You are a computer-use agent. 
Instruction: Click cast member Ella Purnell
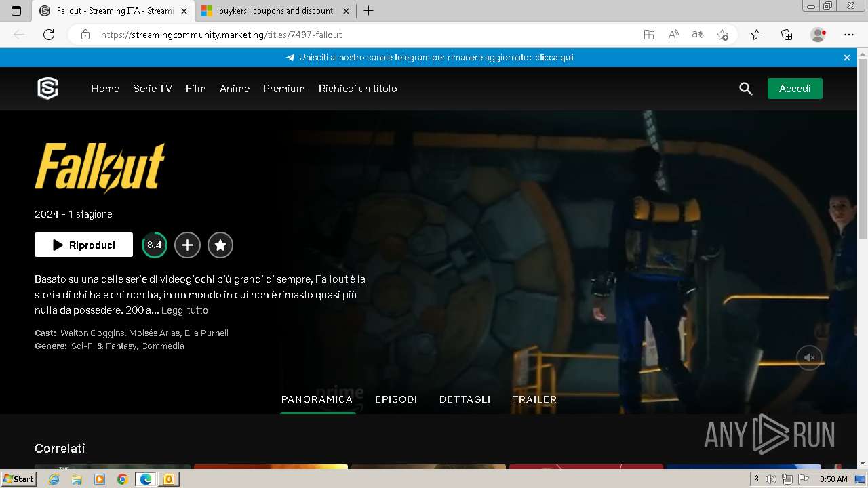(206, 333)
